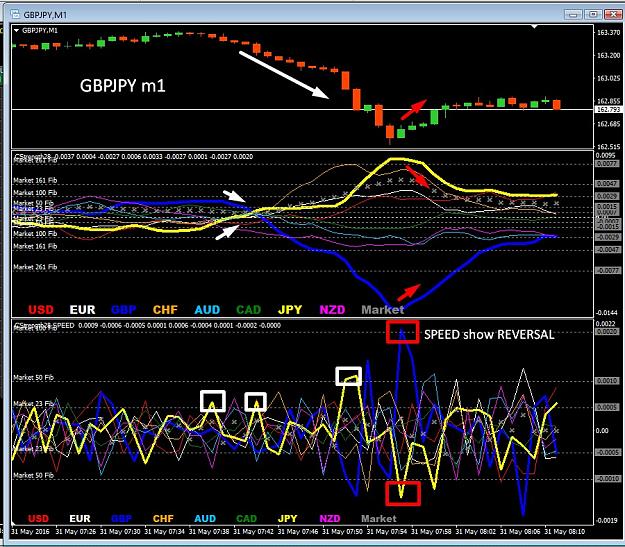Screen dimensions: 625x547
Task: Click NZD legend in the SPEED panel
Action: click(330, 518)
